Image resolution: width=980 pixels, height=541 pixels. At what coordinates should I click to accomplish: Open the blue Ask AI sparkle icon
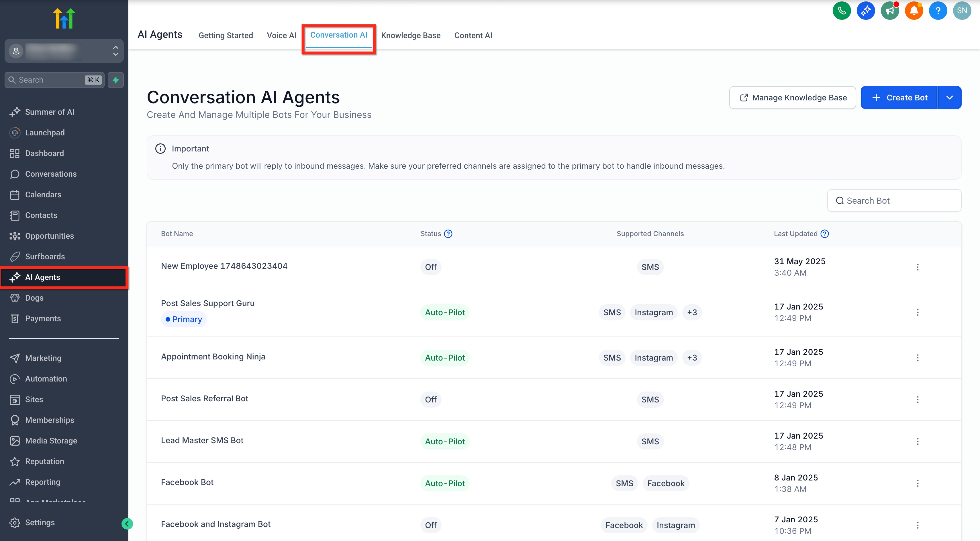point(865,11)
